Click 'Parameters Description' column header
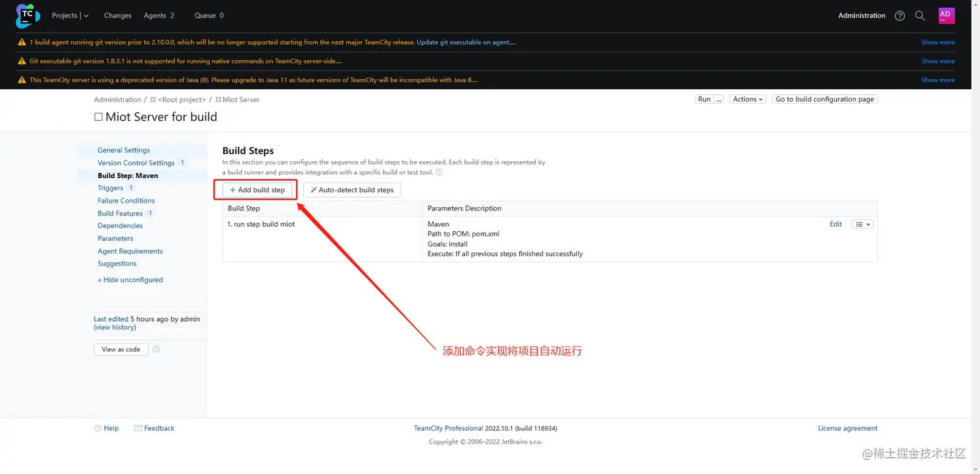980x474 pixels. [464, 209]
